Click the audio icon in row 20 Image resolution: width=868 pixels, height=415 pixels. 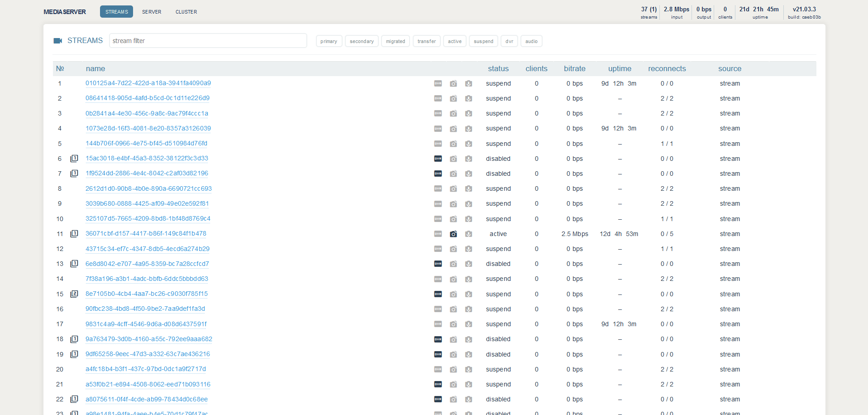tap(468, 369)
